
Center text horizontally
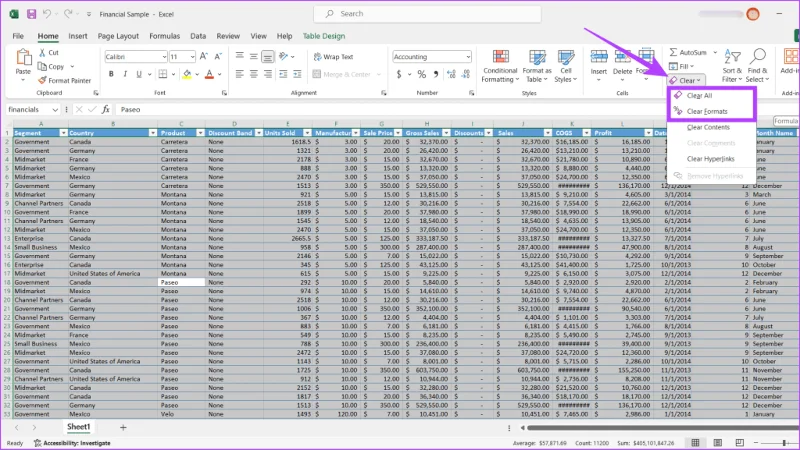click(254, 74)
